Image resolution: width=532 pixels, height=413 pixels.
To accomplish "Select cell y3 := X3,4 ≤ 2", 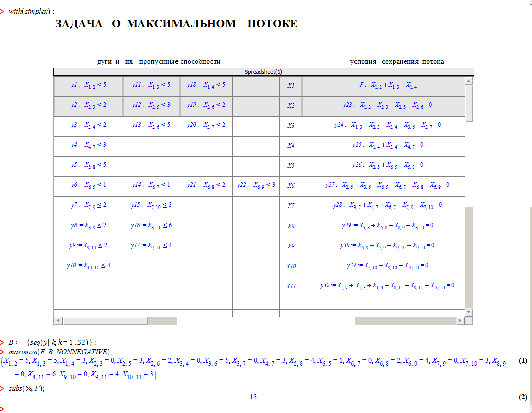I will coord(89,126).
